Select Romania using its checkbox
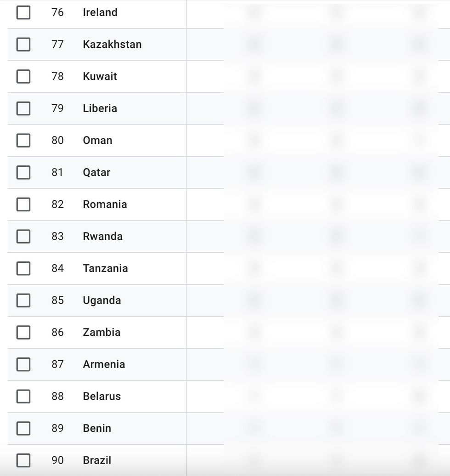The image size is (450, 476). [23, 204]
